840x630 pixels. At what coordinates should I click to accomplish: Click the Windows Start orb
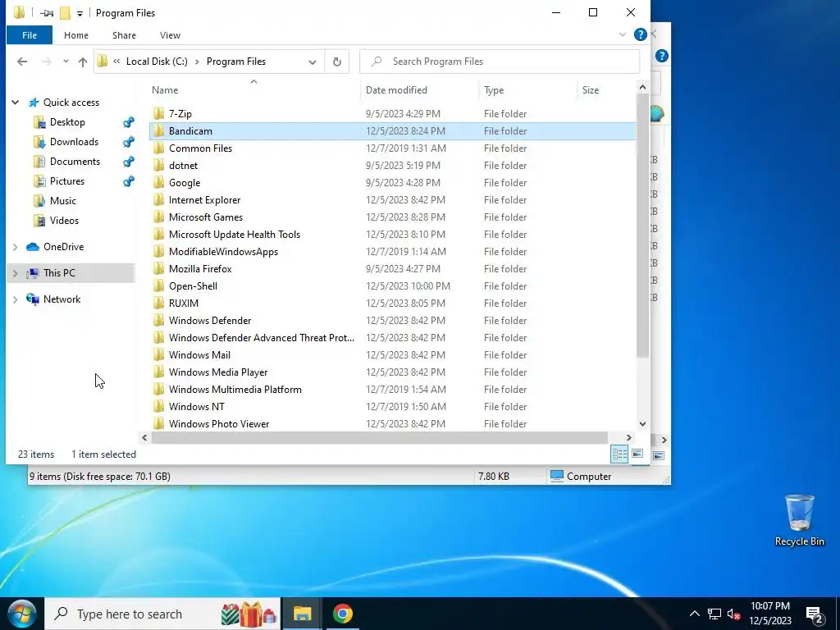point(22,614)
